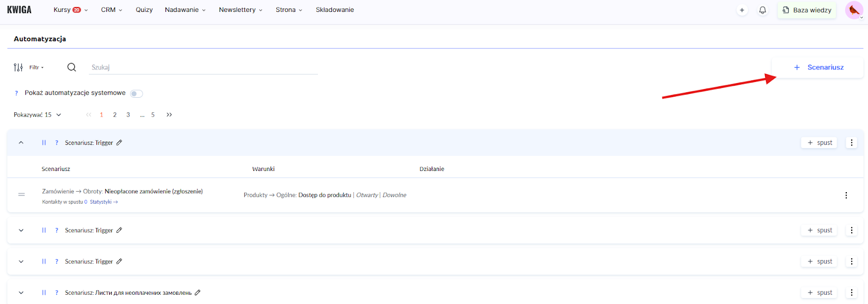Image resolution: width=868 pixels, height=304 pixels.
Task: Open the Newslettery menu
Action: pos(240,10)
